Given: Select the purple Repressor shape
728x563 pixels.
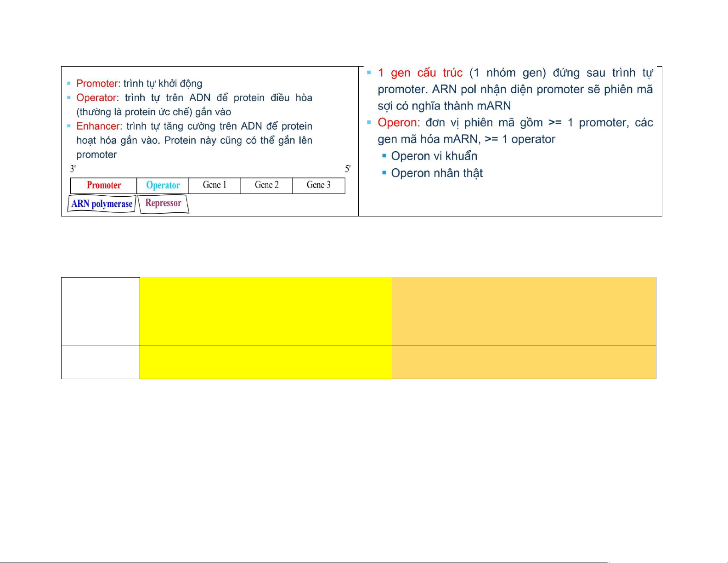Looking at the screenshot, I should (163, 203).
